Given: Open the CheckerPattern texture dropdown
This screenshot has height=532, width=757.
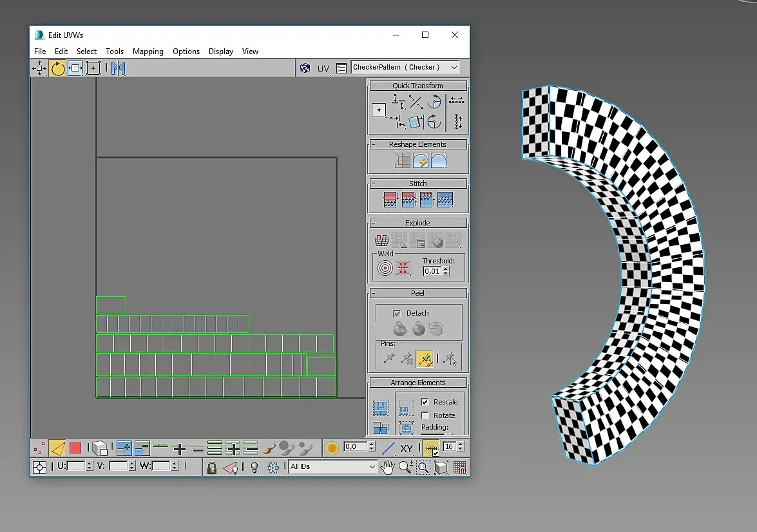Looking at the screenshot, I should [405, 67].
